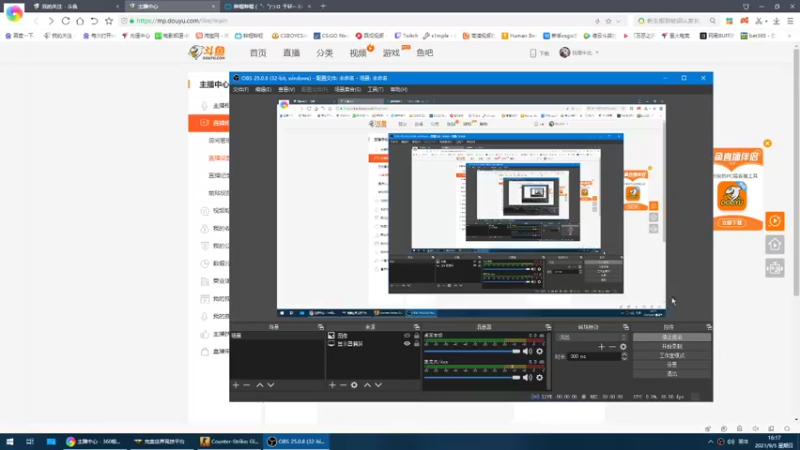Image resolution: width=800 pixels, height=450 pixels.
Task: Toggle lock on 图像 source
Action: pos(416,336)
